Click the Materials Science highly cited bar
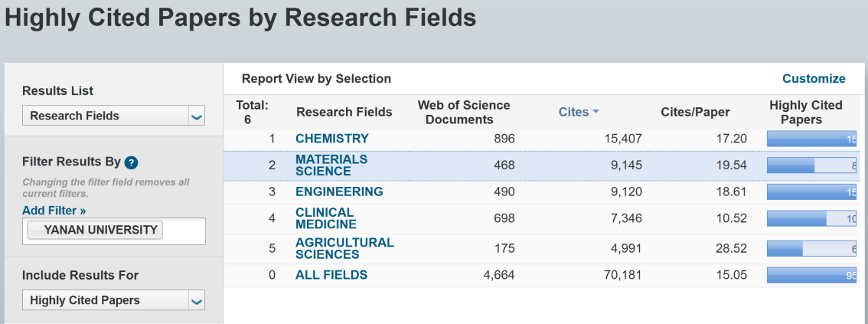Viewport: 868px width, 324px height. click(x=811, y=165)
